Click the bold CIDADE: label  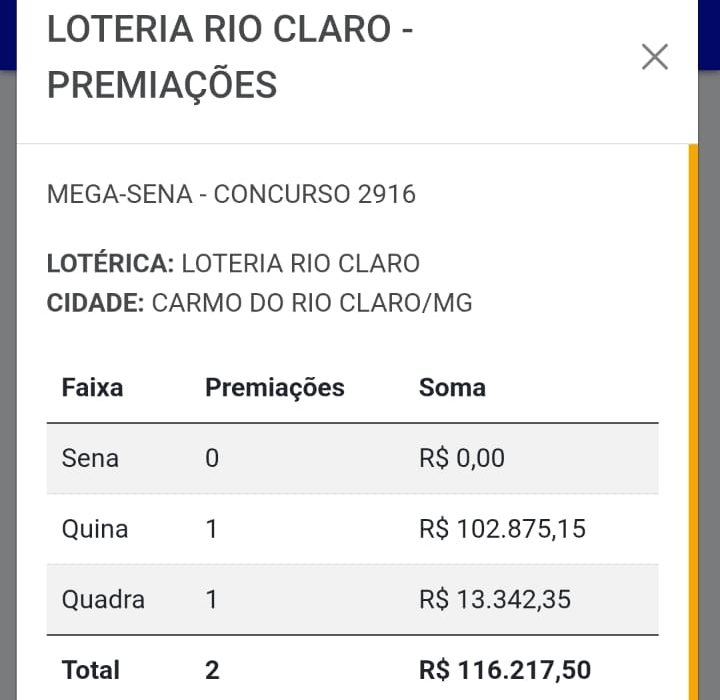pos(96,303)
